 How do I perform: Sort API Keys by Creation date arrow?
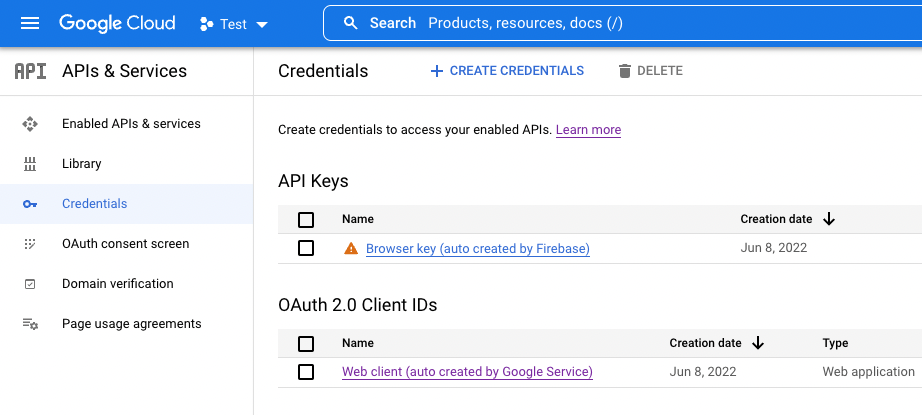click(x=829, y=219)
